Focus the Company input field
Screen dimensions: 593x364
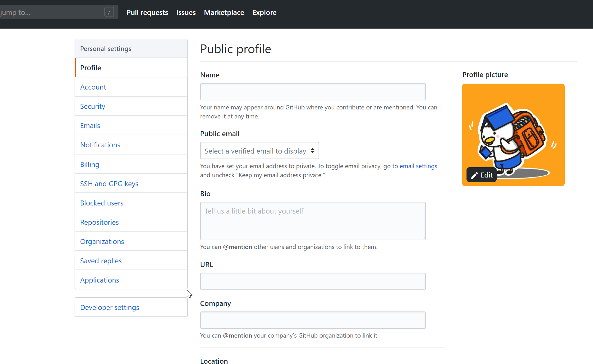point(313,320)
